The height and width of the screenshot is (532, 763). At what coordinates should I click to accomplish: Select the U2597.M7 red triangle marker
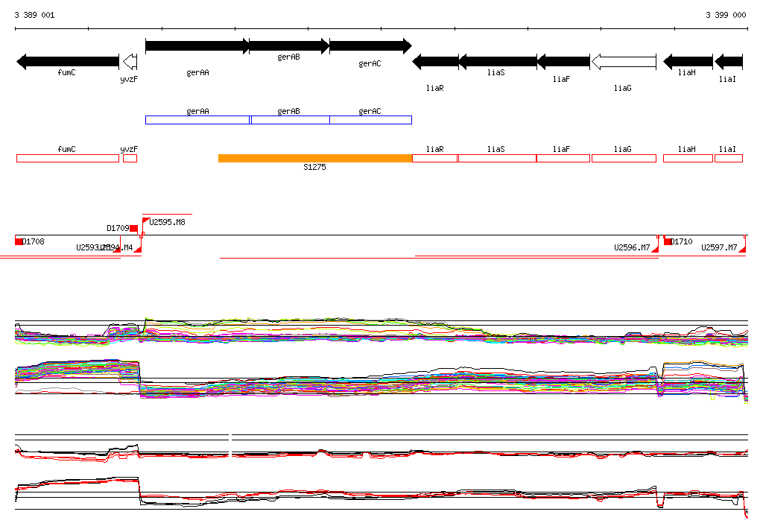742,249
